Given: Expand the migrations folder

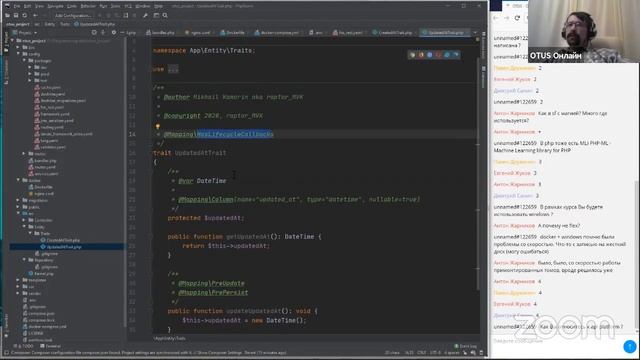Looking at the screenshot, I should tap(18, 200).
